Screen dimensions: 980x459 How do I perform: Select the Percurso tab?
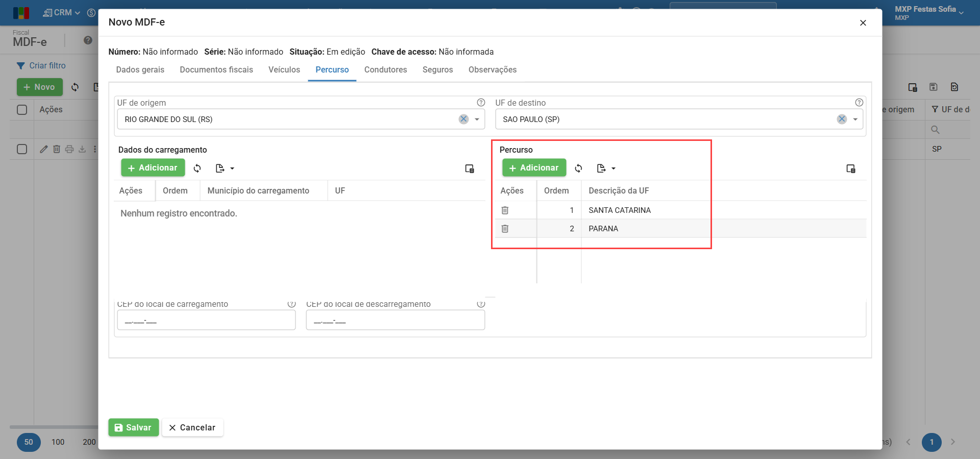[332, 70]
